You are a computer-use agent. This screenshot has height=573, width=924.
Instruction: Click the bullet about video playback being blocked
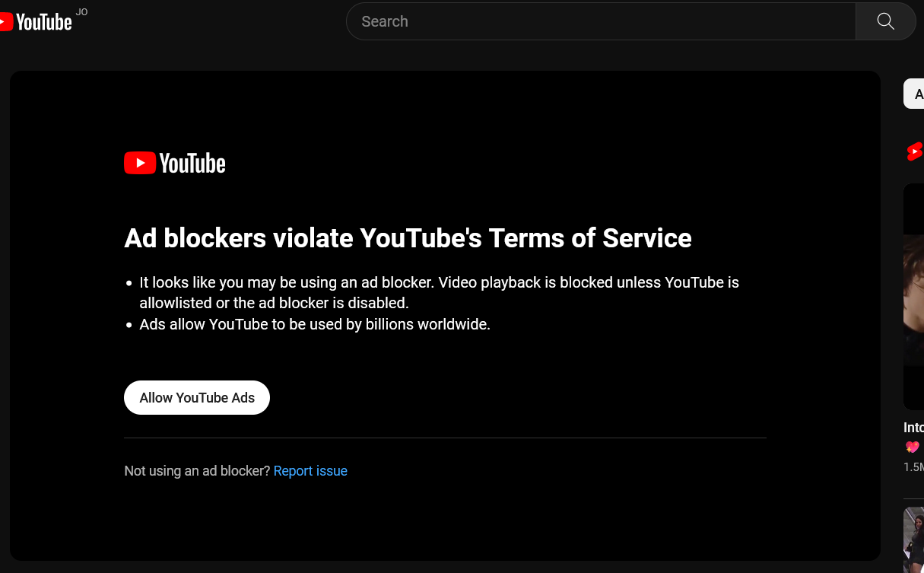pyautogui.click(x=439, y=292)
